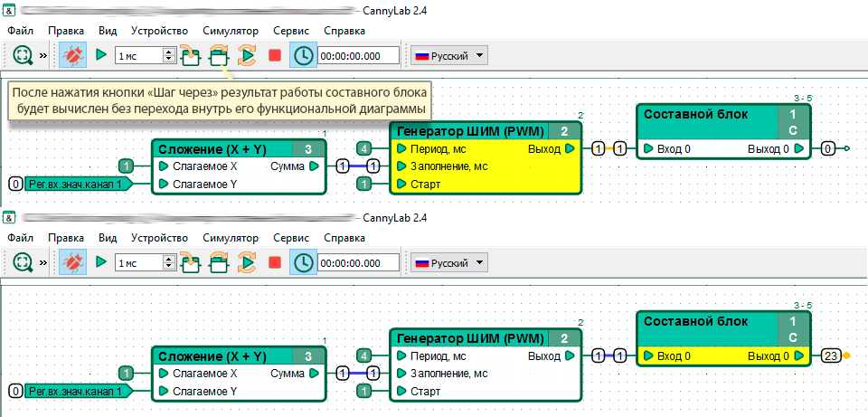Viewport: 868px width, 417px height.
Task: Click output value 23 in bottom diagram
Action: (x=830, y=355)
